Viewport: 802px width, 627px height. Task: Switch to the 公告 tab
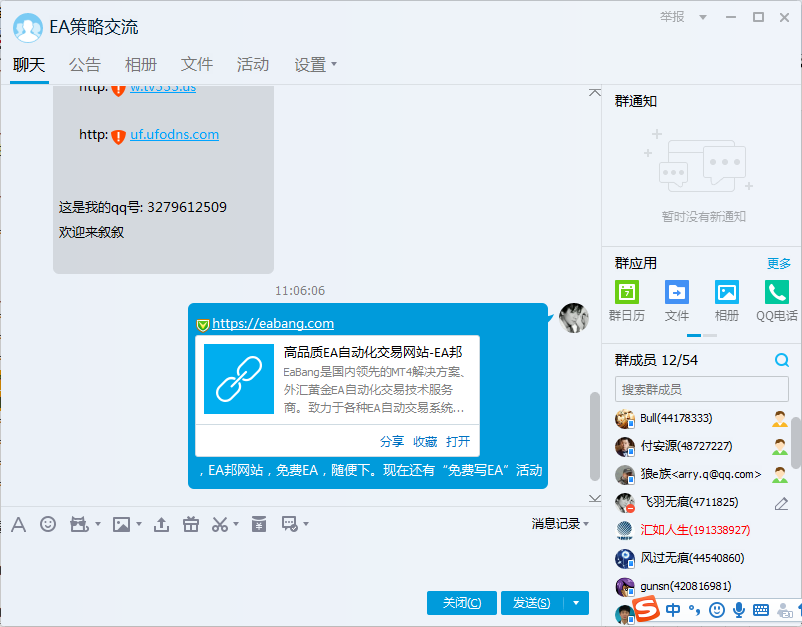tap(85, 65)
